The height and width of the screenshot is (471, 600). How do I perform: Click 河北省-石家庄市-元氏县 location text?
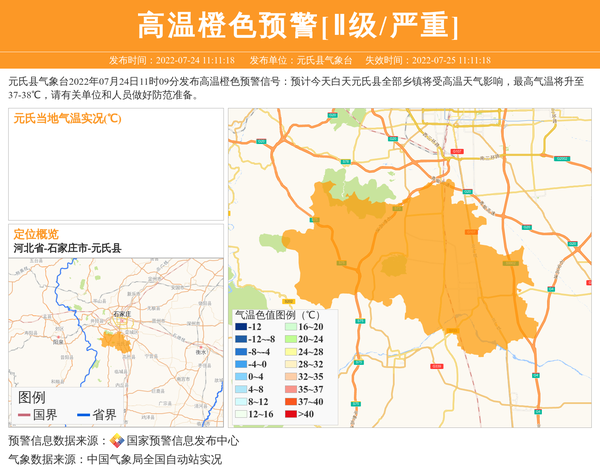(x=67, y=247)
